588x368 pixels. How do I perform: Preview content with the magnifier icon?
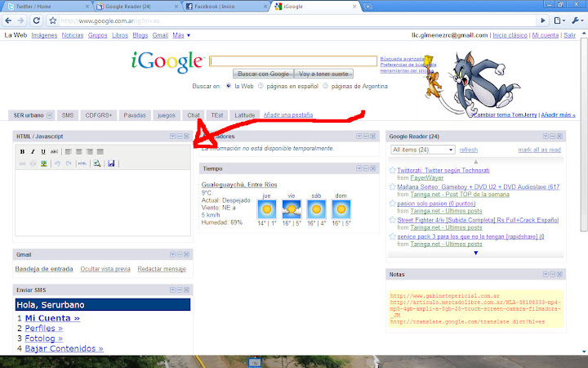[97, 164]
